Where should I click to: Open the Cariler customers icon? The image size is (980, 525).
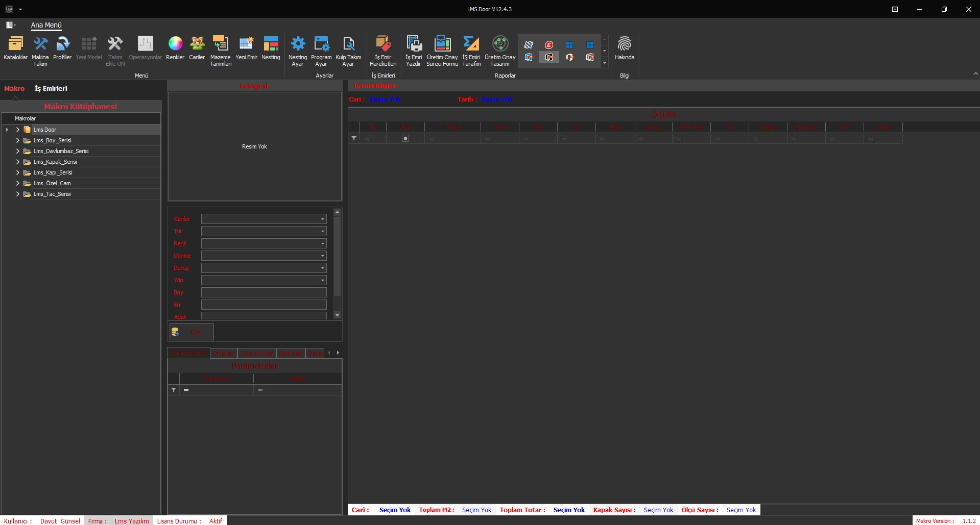[197, 48]
